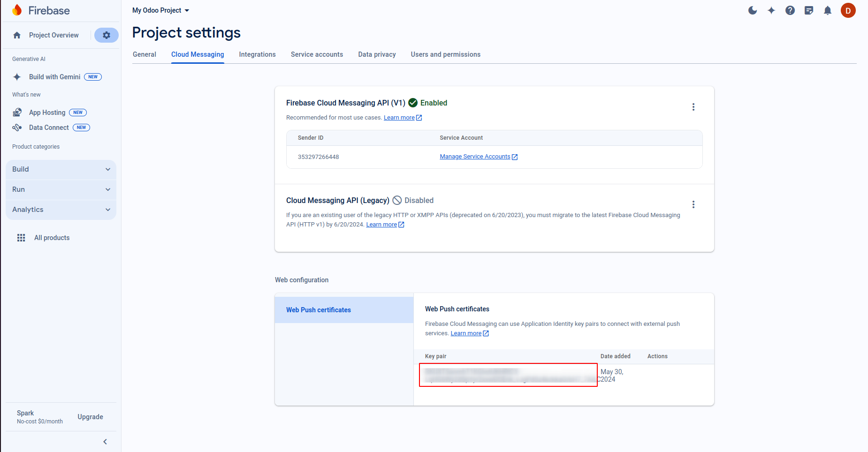Open the release notes icon
This screenshot has height=452, width=868.
click(809, 10)
